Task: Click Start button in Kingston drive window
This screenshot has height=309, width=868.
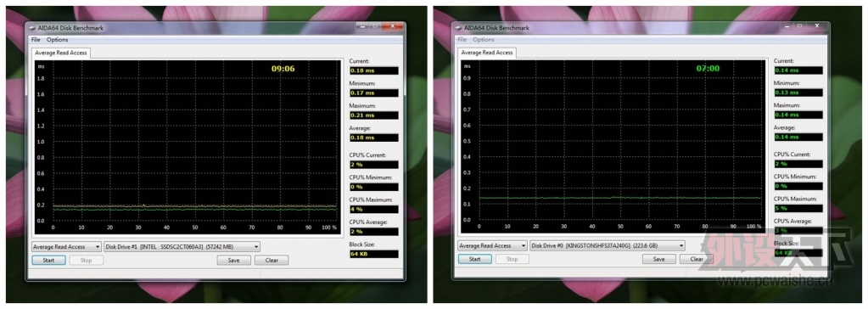Action: (x=474, y=259)
